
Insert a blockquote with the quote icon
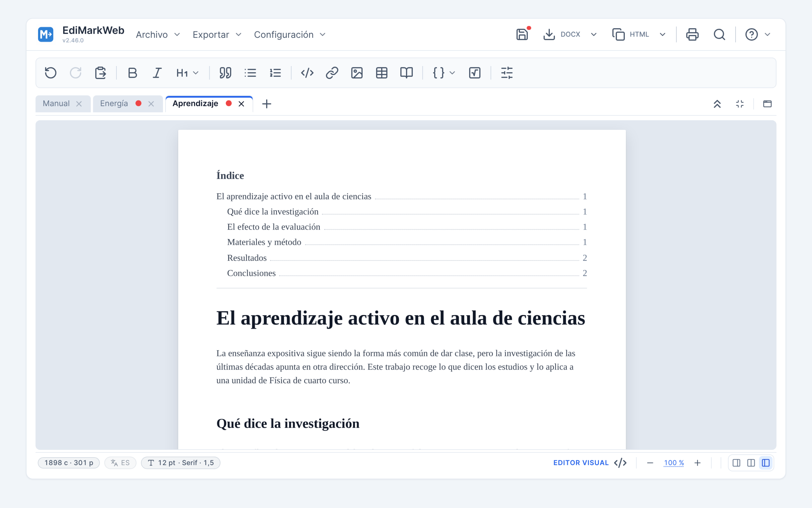[x=225, y=73]
